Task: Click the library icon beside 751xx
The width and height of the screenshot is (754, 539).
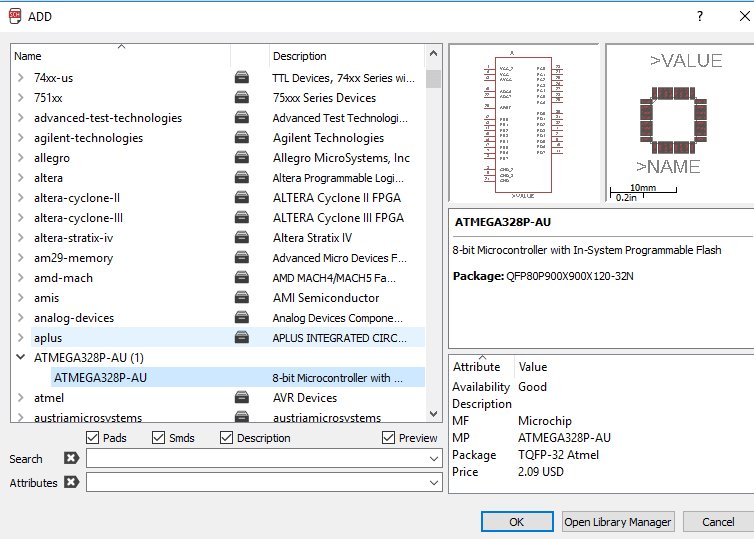Action: click(x=241, y=98)
